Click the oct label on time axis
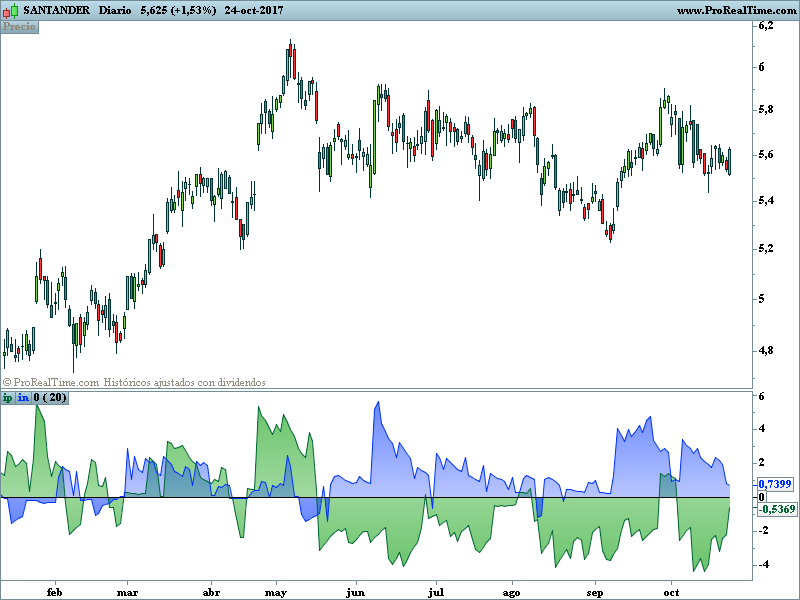 (671, 592)
